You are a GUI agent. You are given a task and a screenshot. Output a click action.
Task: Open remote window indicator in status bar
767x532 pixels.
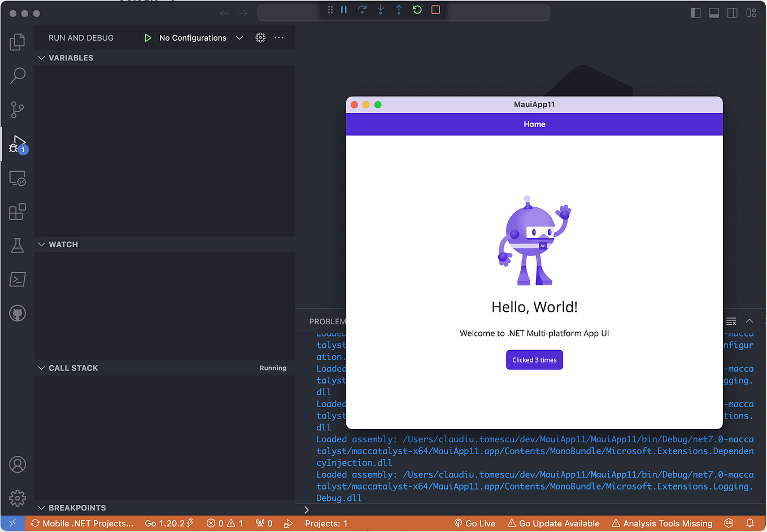pos(12,524)
